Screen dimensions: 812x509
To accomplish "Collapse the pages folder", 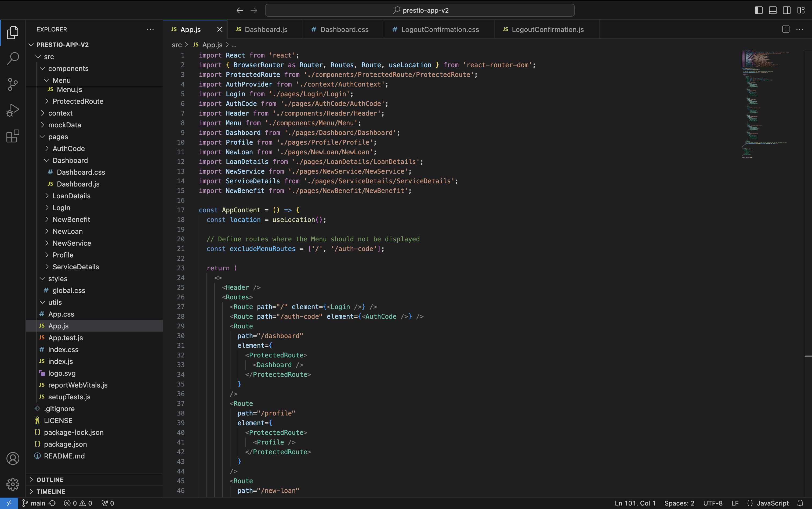I will pos(58,137).
